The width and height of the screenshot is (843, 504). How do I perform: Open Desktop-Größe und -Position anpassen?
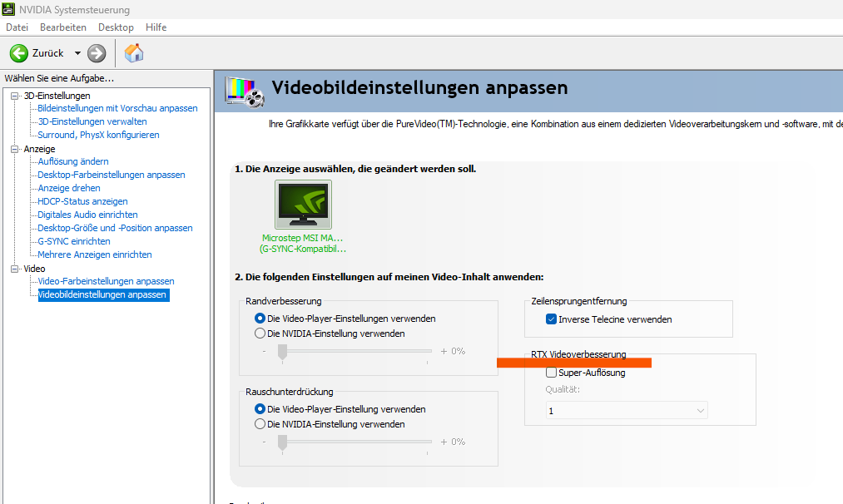[x=115, y=229]
